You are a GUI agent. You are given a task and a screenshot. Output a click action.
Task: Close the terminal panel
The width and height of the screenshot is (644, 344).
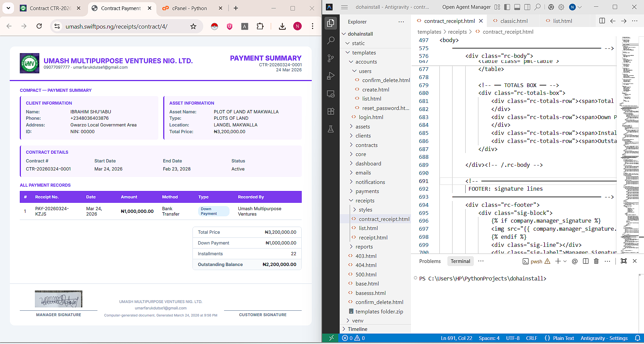635,261
